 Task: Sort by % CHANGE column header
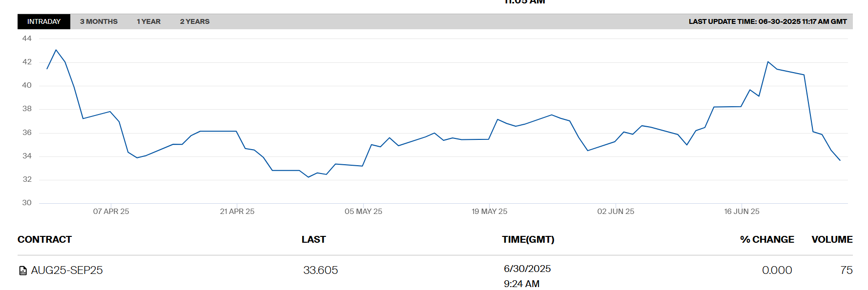tap(766, 239)
